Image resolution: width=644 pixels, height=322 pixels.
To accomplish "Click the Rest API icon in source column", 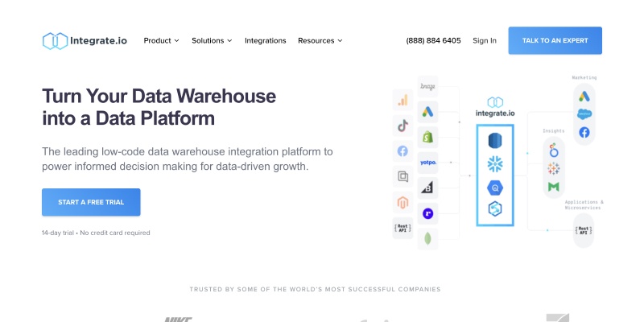I will pyautogui.click(x=403, y=228).
